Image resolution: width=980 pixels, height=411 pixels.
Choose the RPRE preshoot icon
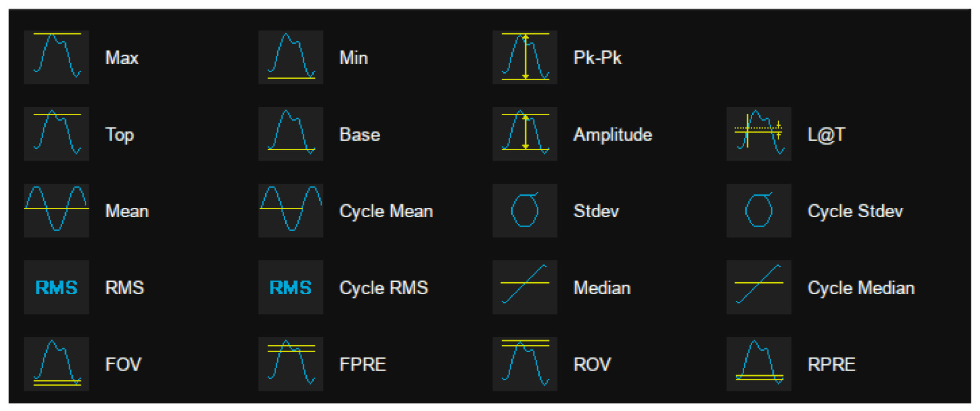coord(759,364)
